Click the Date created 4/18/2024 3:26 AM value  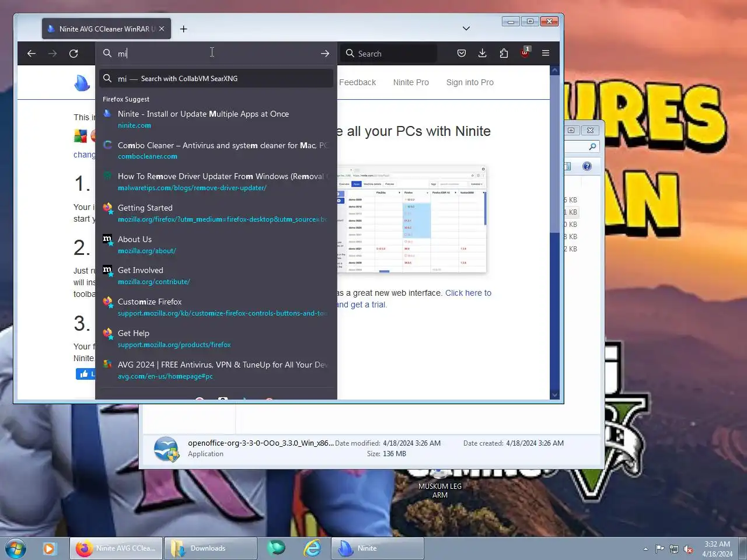(535, 443)
